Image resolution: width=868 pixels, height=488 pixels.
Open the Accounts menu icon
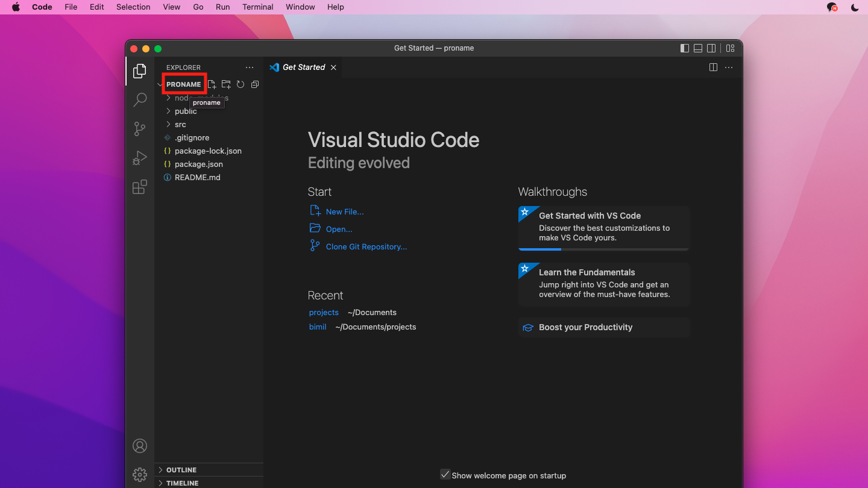(x=140, y=446)
